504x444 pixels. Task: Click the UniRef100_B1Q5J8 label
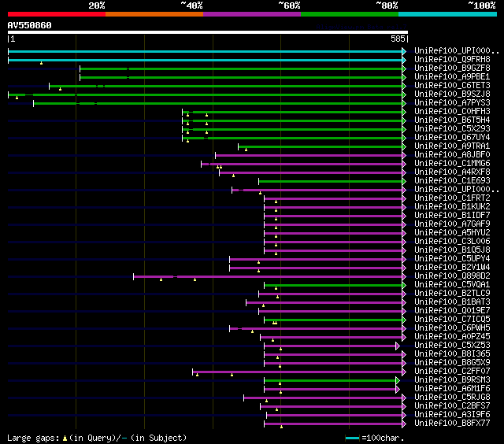[452, 250]
